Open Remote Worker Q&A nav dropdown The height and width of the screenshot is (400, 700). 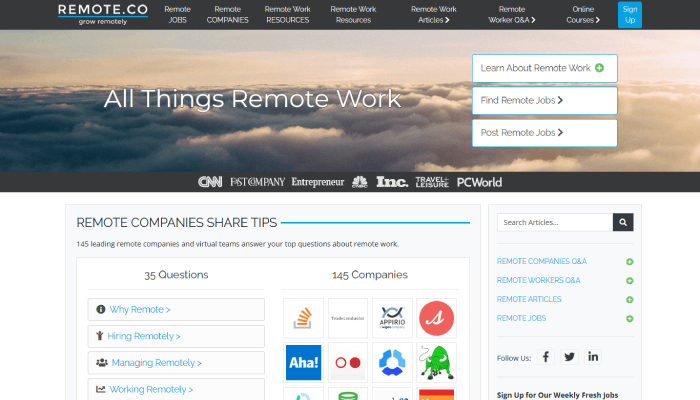coord(512,14)
